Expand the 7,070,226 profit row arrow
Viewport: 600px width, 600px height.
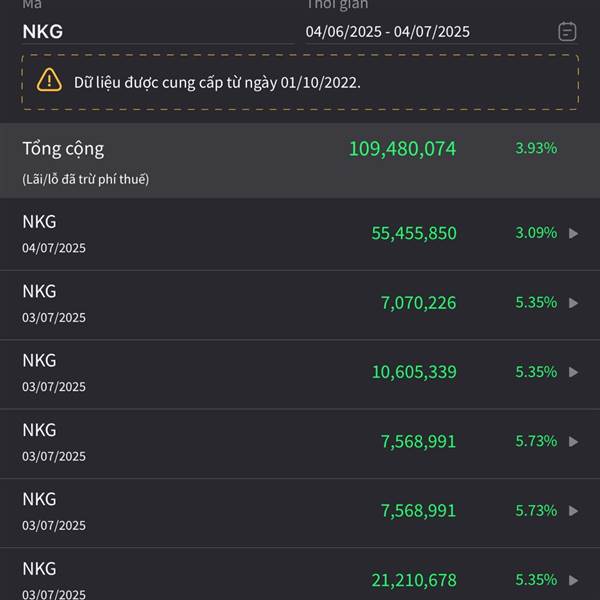point(573,303)
